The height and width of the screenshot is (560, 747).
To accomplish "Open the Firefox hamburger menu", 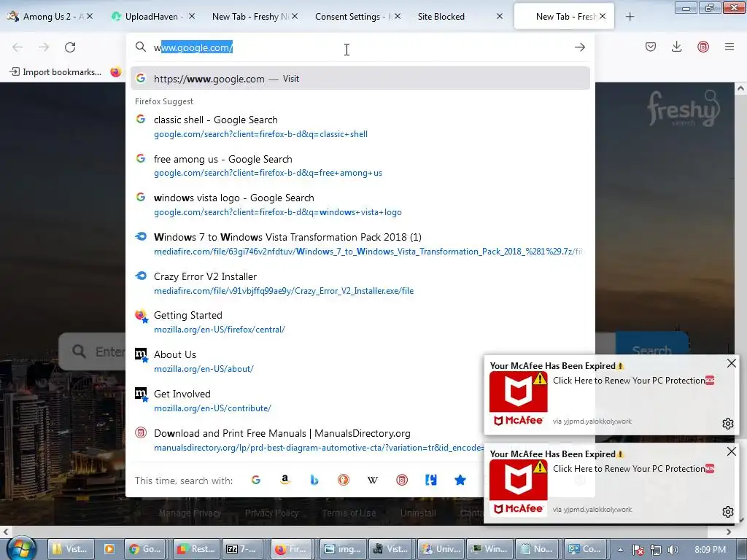I will [729, 47].
